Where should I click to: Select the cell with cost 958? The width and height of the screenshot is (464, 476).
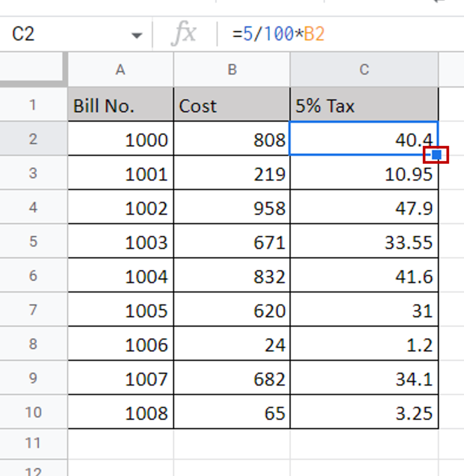231,207
